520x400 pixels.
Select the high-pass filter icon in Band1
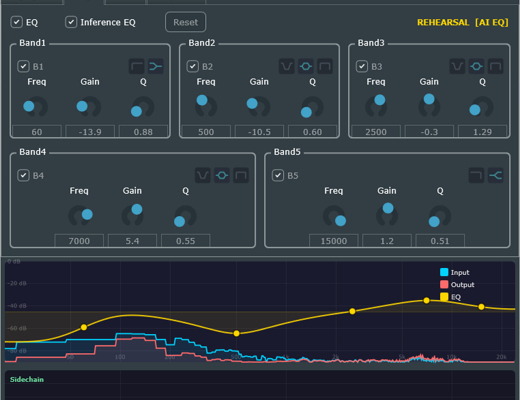coord(136,66)
